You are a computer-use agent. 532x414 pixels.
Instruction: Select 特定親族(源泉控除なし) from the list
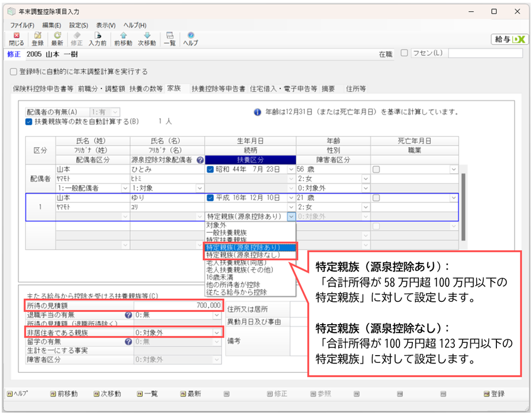[x=243, y=255]
